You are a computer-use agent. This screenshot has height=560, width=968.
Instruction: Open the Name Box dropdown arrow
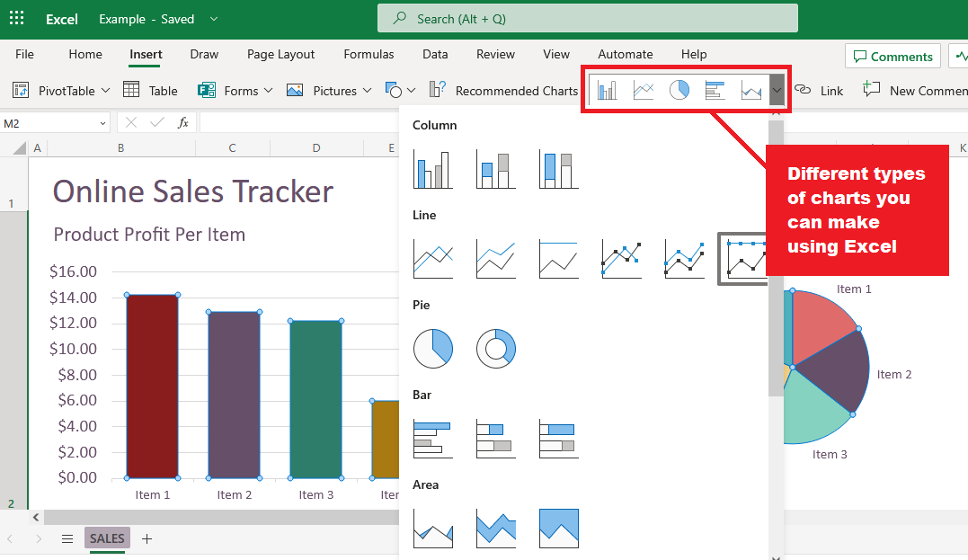tap(102, 123)
